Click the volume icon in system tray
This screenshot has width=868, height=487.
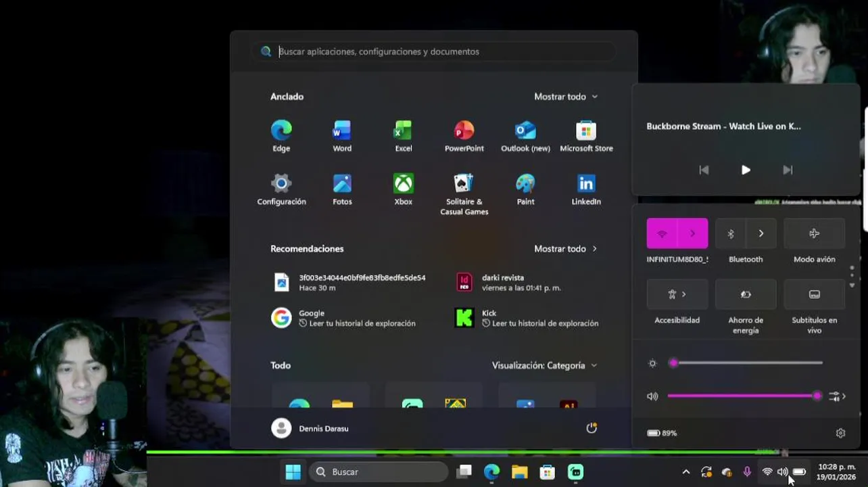click(783, 471)
